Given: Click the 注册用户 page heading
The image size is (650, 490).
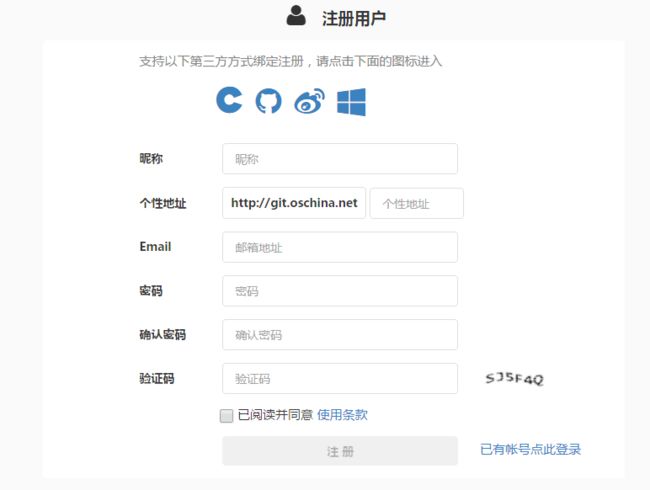Looking at the screenshot, I should coord(354,19).
